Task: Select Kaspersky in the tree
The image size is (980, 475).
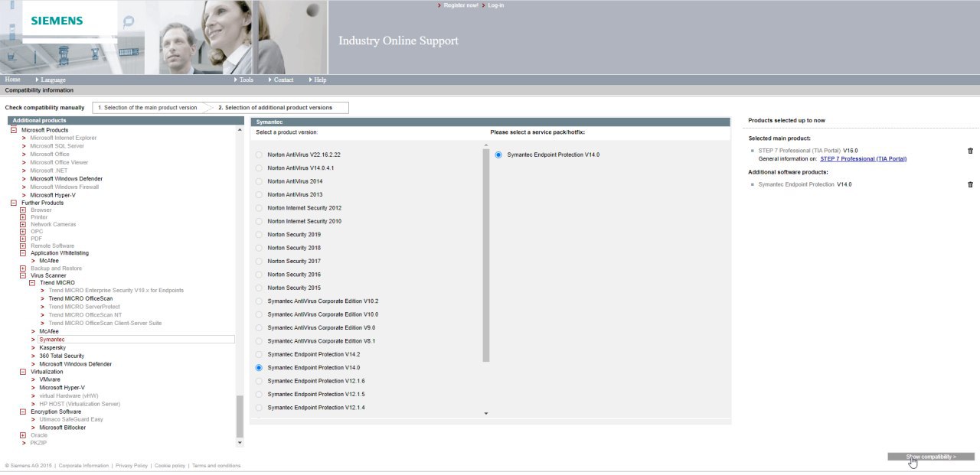Action: pos(53,347)
